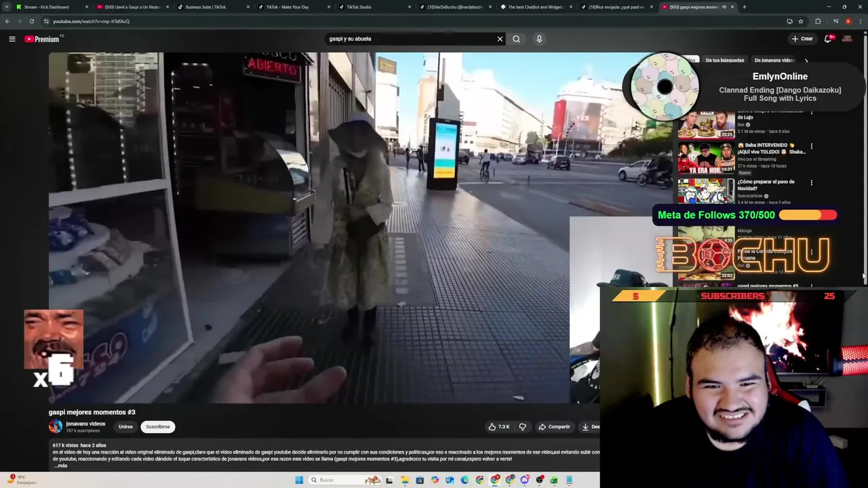Open Task View on the taskbar

389,480
